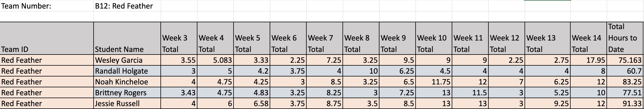Select the cell containing B12: Red Feather
The image size is (644, 109).
[127, 6]
